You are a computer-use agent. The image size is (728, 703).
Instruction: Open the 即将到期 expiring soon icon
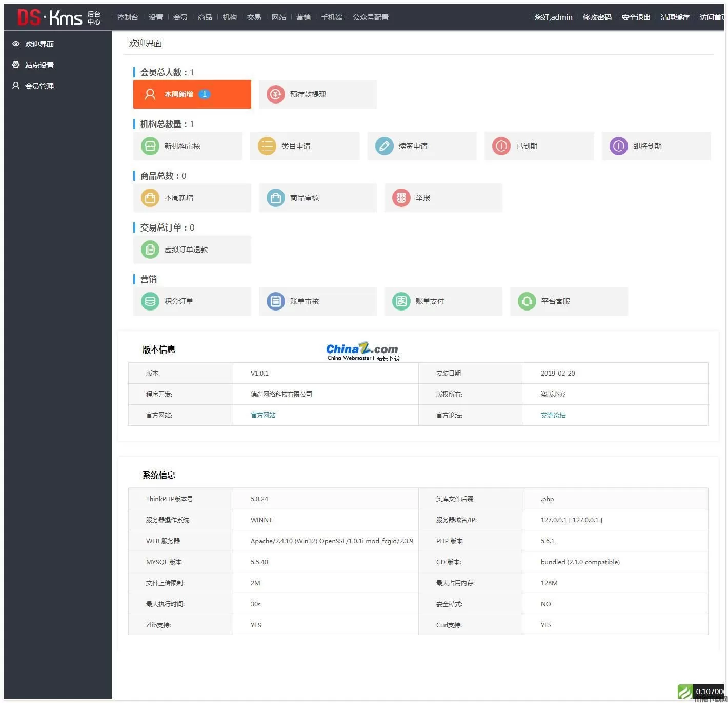click(618, 146)
